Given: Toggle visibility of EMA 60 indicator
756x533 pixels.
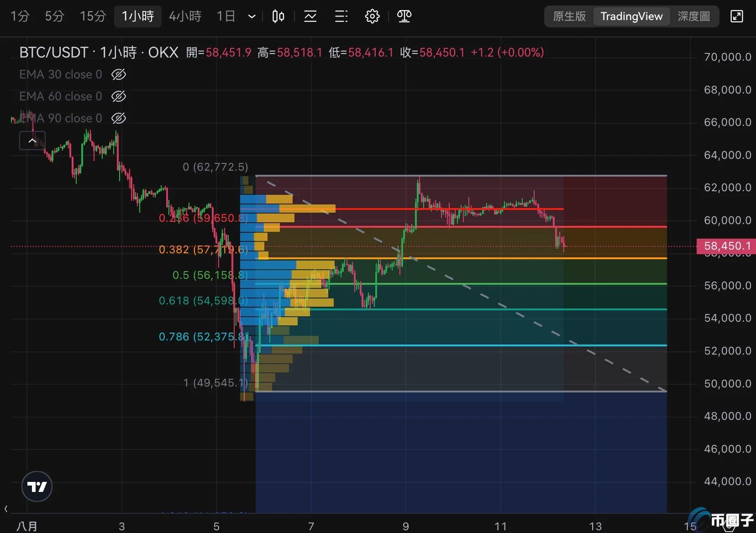Looking at the screenshot, I should [x=119, y=96].
